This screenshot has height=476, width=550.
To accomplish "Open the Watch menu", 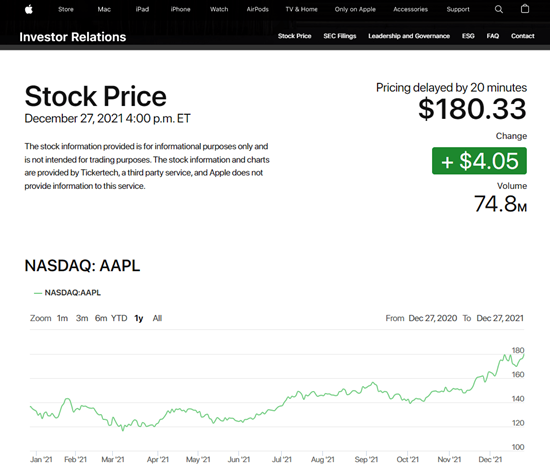I will [x=219, y=9].
